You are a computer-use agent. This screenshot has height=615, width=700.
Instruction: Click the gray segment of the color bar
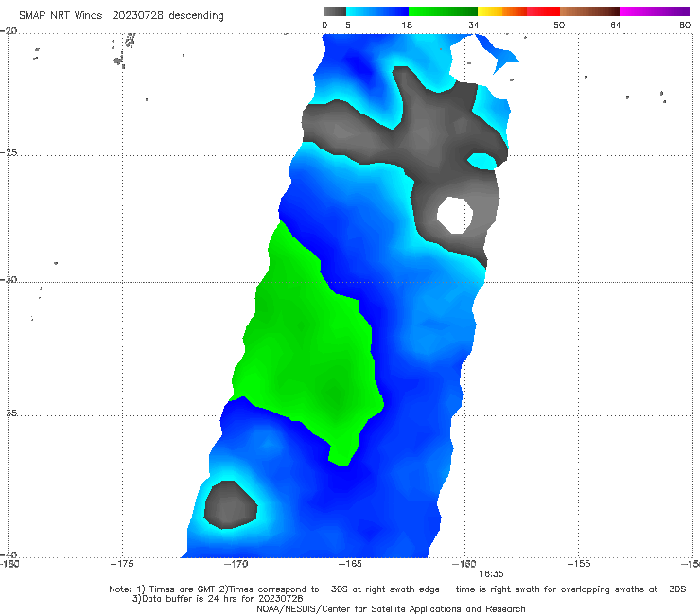pos(335,11)
